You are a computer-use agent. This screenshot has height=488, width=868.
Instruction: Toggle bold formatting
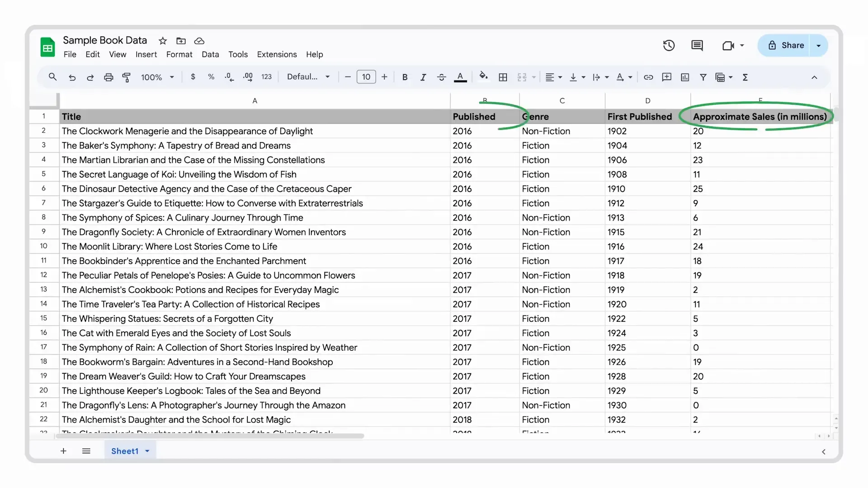pyautogui.click(x=405, y=77)
